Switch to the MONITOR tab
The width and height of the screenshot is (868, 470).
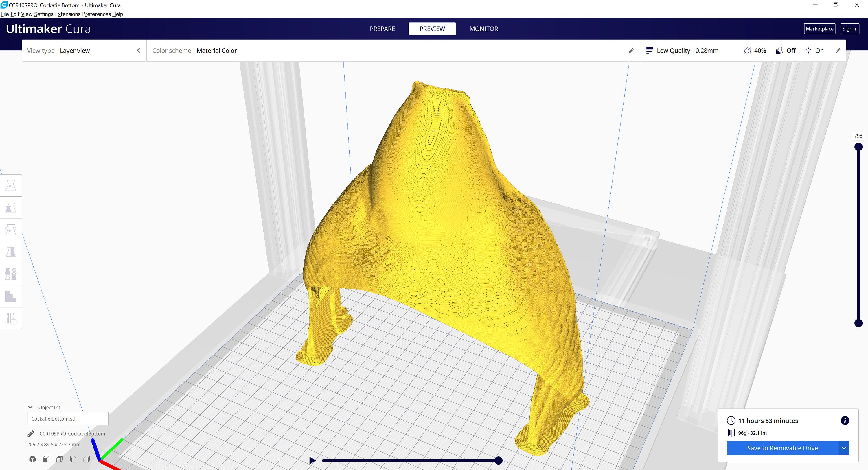point(483,29)
